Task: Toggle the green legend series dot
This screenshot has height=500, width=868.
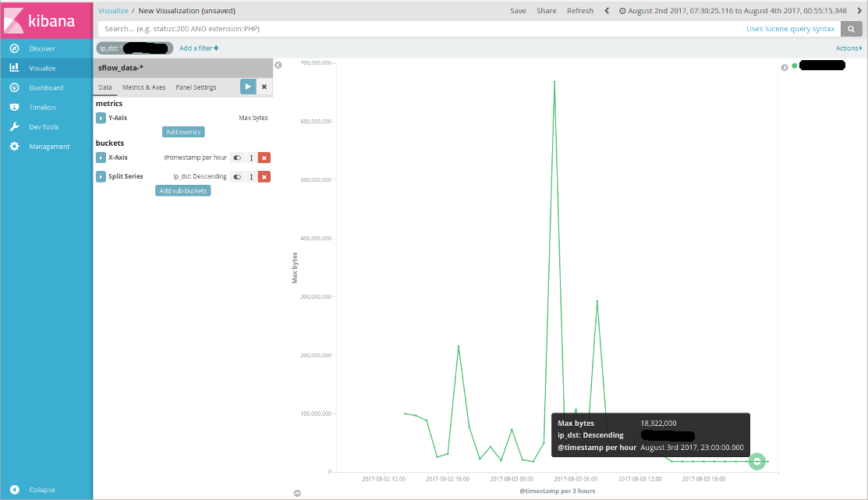Action: pos(795,66)
